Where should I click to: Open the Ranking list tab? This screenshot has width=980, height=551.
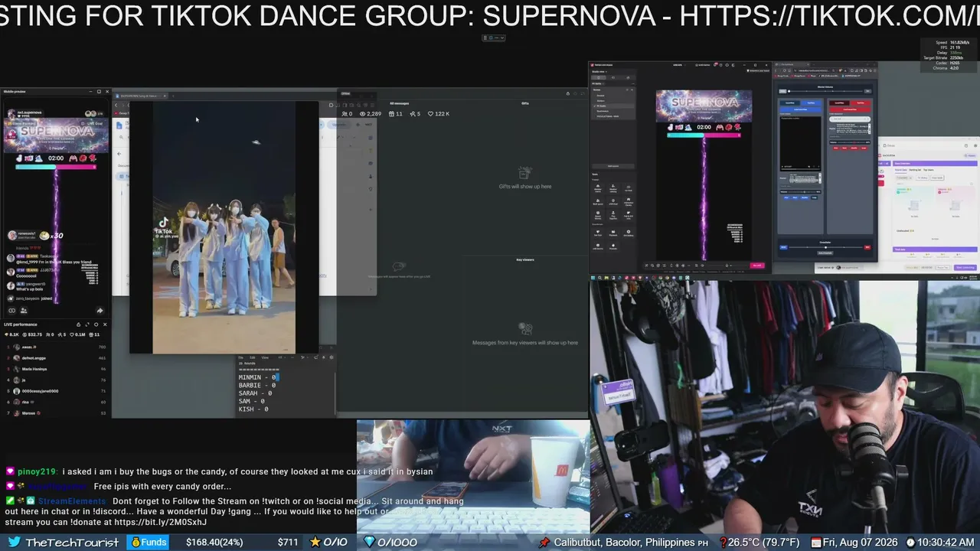point(915,170)
